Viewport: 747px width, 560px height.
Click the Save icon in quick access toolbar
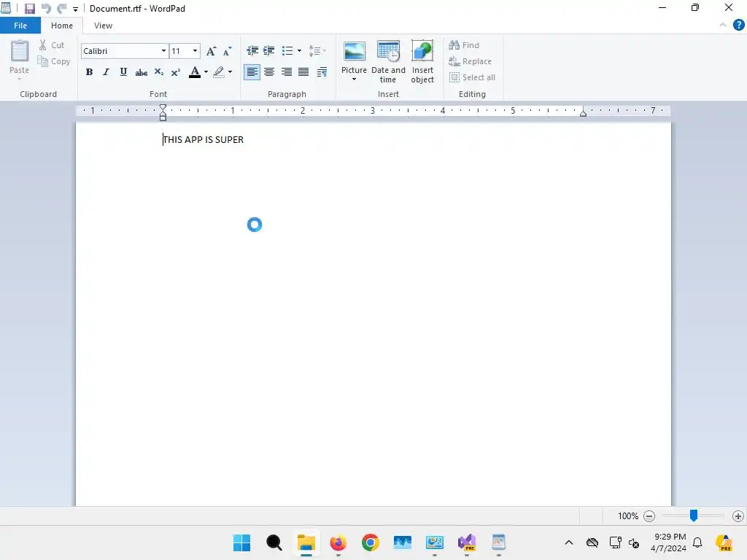(29, 9)
